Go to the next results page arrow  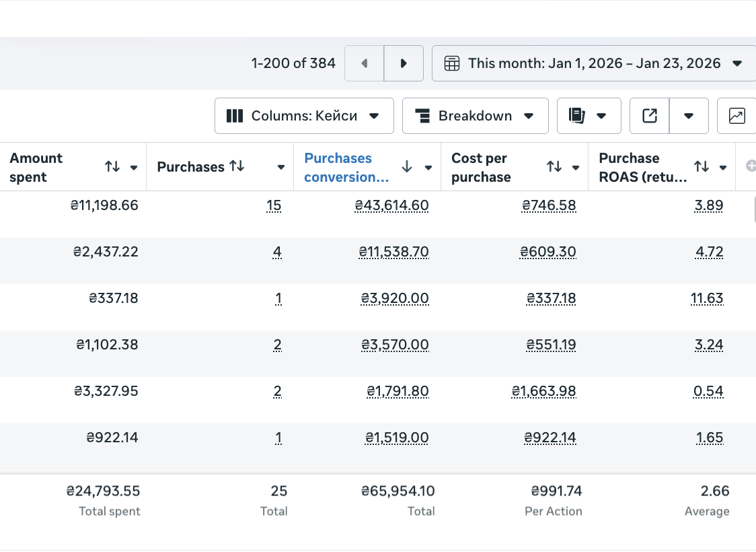coord(404,63)
